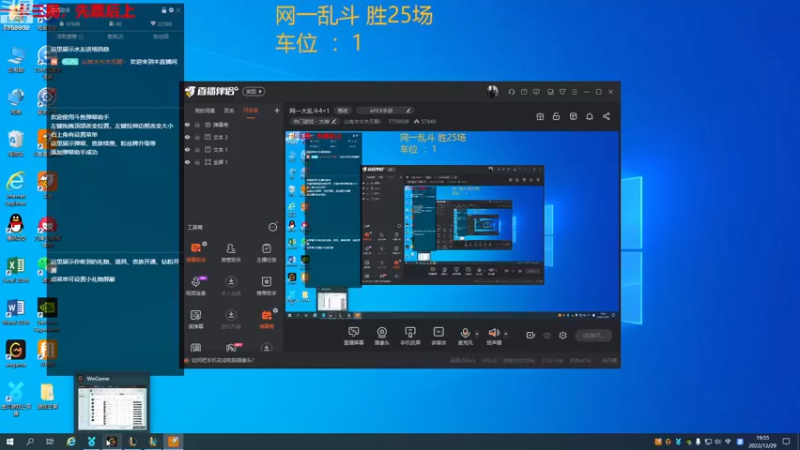Open the 弹幕秀 tool in the toolbox

pos(266,319)
